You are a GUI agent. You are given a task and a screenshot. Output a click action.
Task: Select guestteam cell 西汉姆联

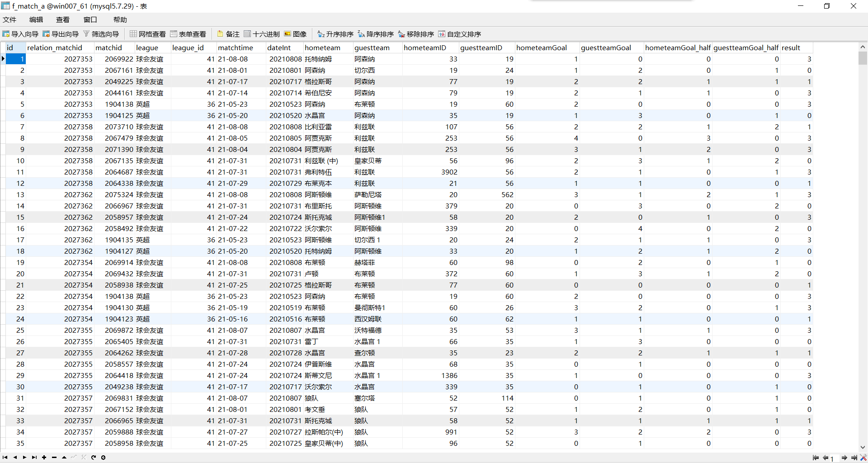(378, 319)
